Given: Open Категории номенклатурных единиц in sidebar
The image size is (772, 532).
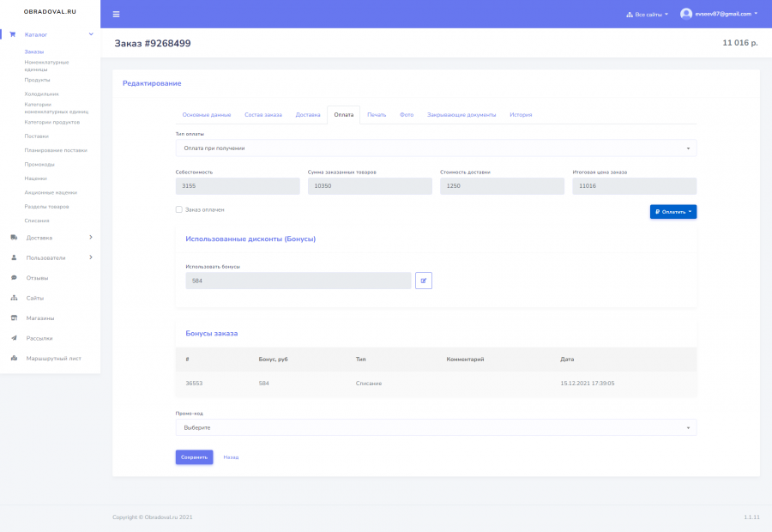Looking at the screenshot, I should (57, 108).
